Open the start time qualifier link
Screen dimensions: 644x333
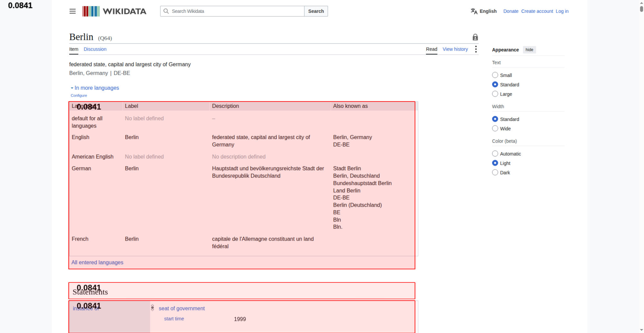pos(174,319)
